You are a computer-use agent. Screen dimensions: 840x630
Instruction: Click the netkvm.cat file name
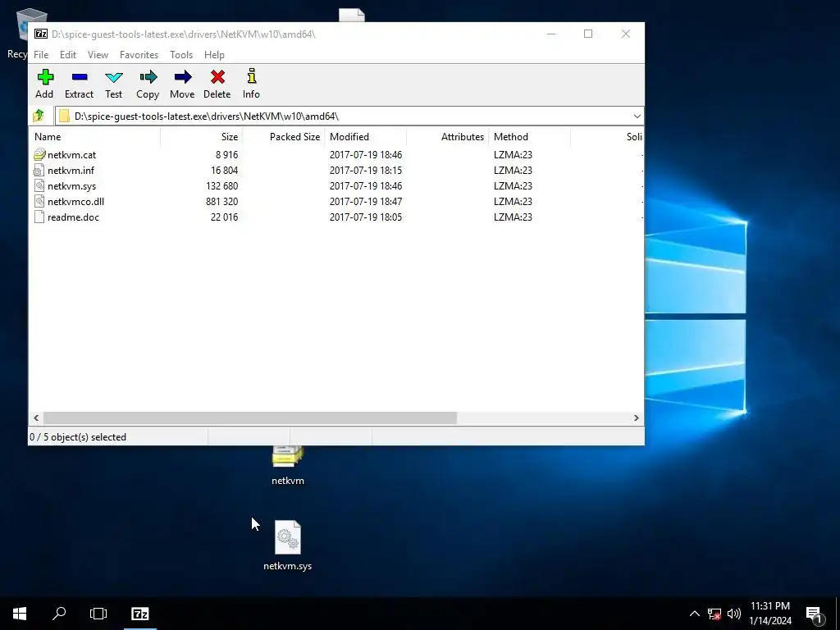pos(72,155)
